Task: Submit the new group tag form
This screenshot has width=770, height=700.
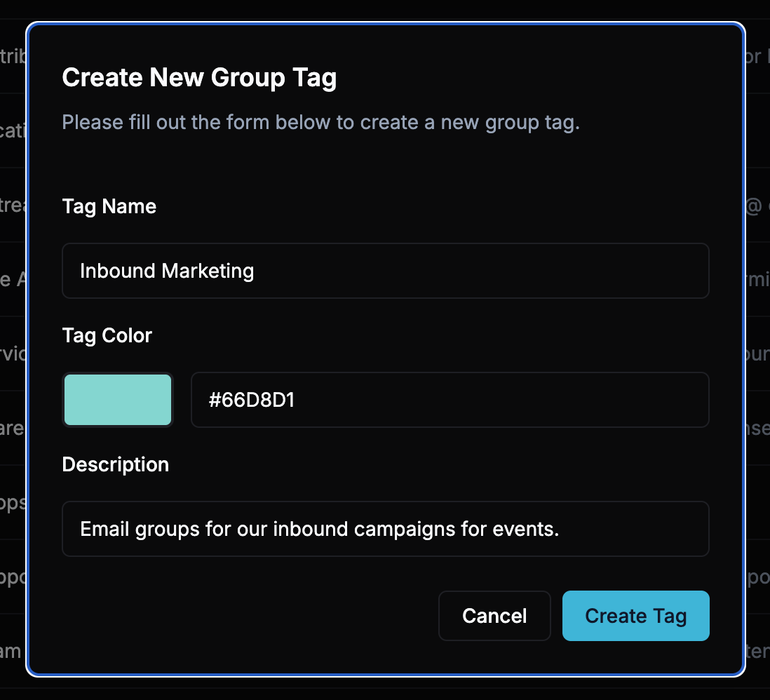Action: click(x=635, y=615)
